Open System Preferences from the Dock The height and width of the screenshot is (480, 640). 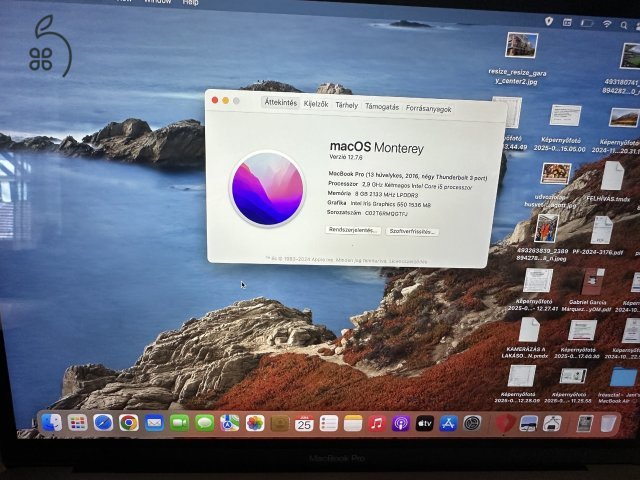point(472,424)
